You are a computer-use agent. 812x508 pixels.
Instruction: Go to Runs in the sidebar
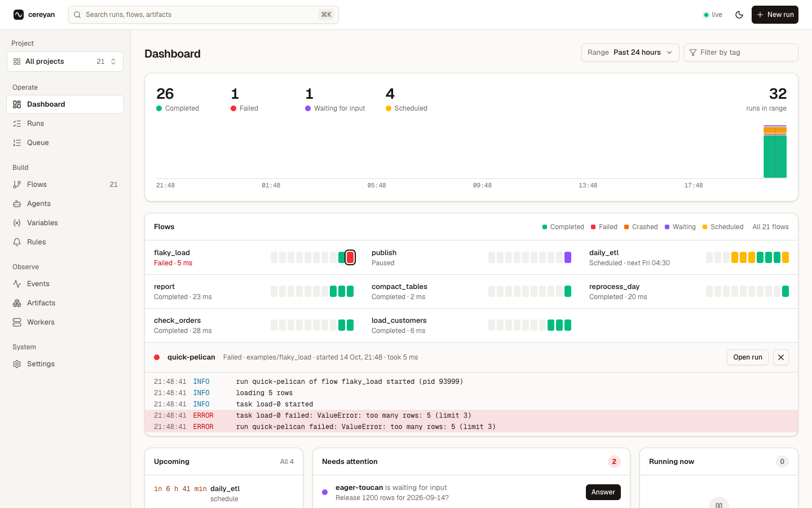pyautogui.click(x=65, y=124)
